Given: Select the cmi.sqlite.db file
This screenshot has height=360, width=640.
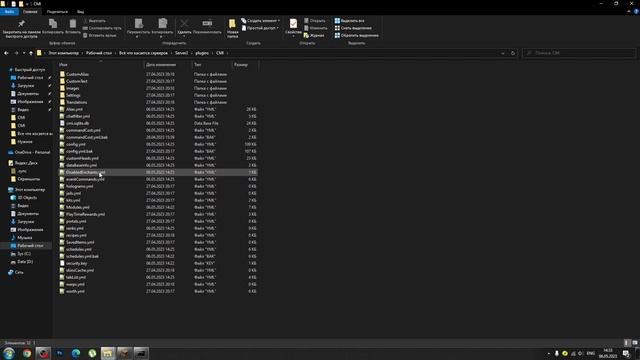Looking at the screenshot, I should [x=77, y=123].
